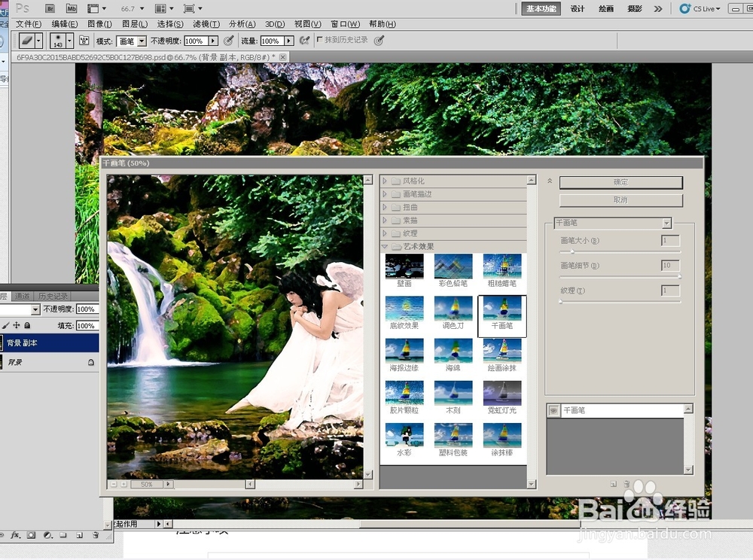The width and height of the screenshot is (753, 560).
Task: Expand the 风格化 filter folder
Action: pyautogui.click(x=385, y=181)
